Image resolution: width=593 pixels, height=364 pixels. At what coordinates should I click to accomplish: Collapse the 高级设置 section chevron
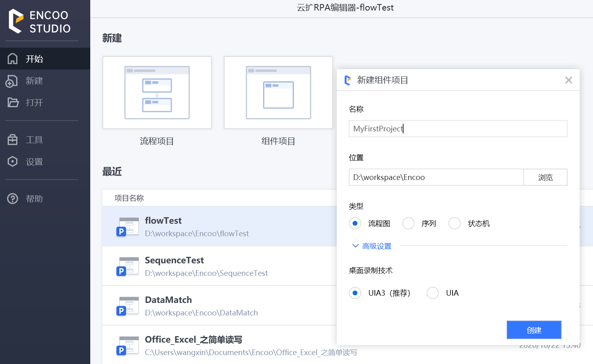355,246
